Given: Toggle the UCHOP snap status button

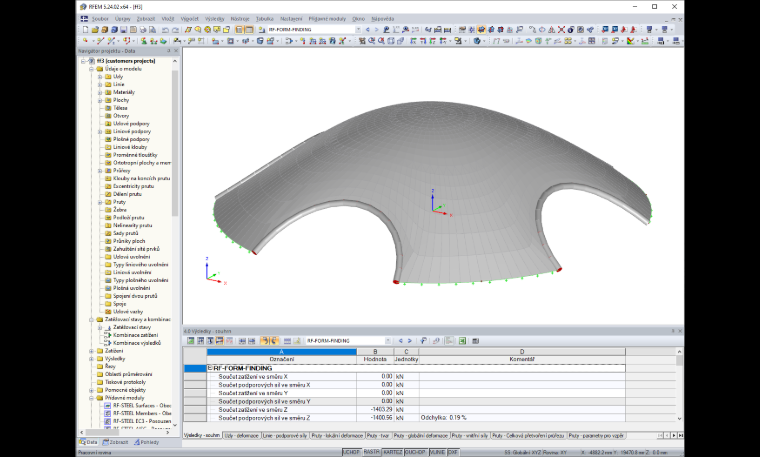Looking at the screenshot, I should coord(351,452).
